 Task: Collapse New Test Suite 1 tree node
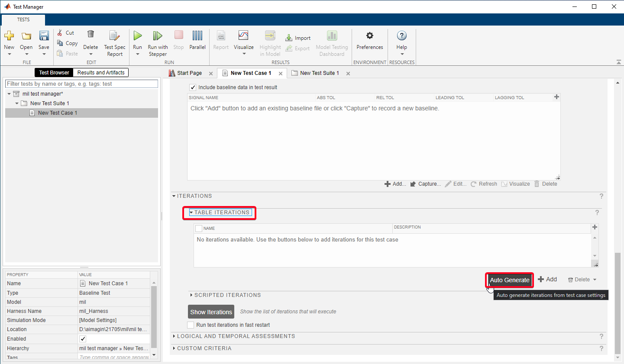[17, 103]
